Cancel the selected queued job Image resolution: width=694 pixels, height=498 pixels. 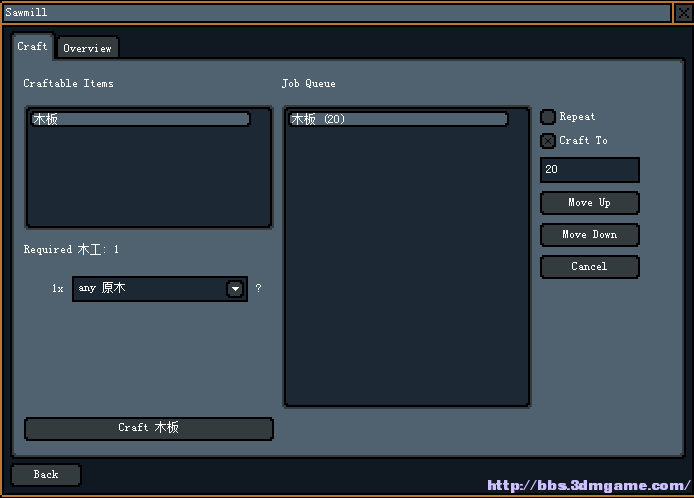click(x=590, y=266)
